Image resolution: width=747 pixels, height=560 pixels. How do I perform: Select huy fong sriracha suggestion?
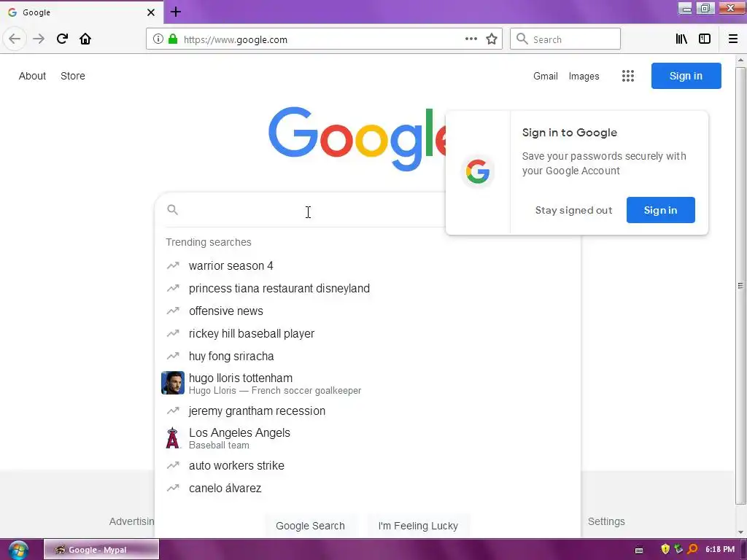368,356
